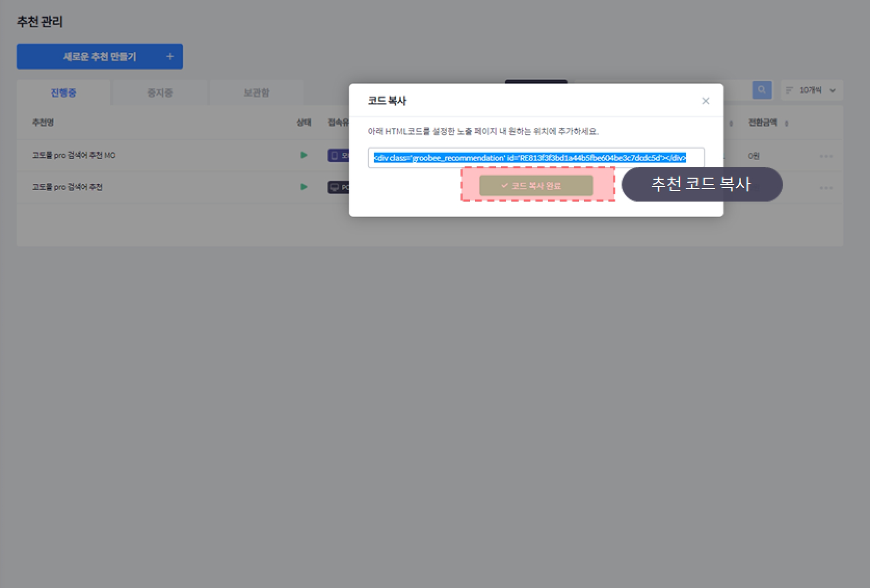
Task: Open 고도몰 pro 검색어 추천 MO entry
Action: tap(74, 155)
